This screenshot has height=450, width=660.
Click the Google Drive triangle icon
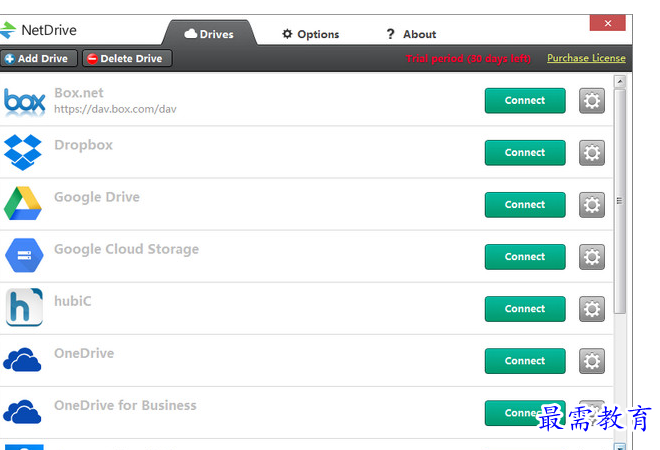click(x=23, y=203)
